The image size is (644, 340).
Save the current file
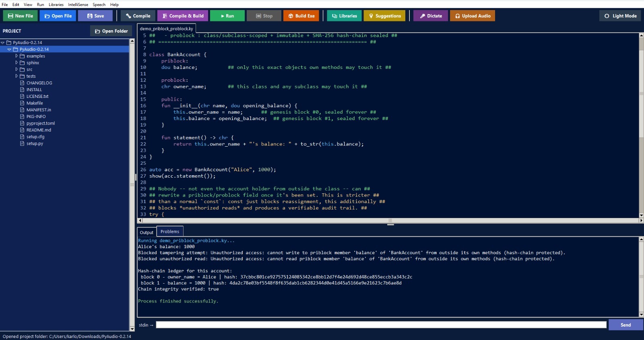95,16
